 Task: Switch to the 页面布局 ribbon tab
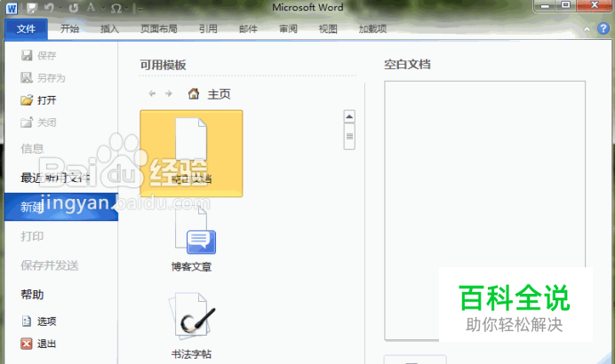click(x=159, y=29)
